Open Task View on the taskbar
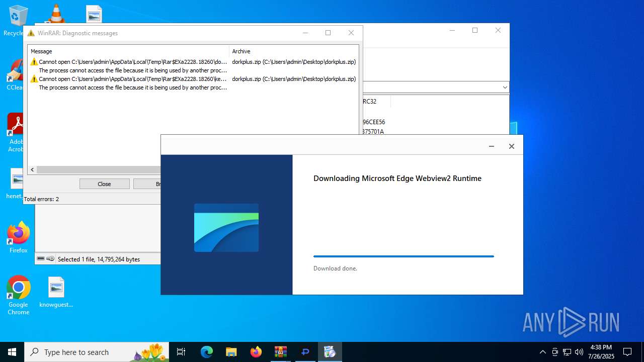644x362 pixels. pos(181,352)
